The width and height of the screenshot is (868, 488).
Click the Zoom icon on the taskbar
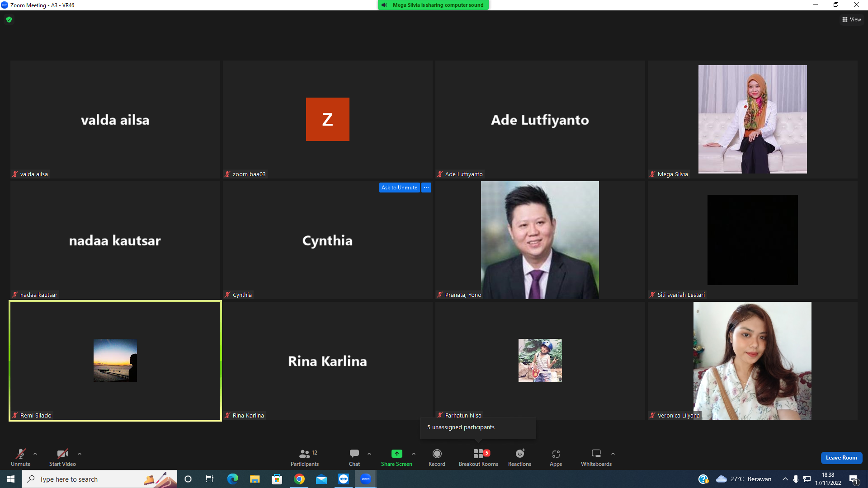365,479
